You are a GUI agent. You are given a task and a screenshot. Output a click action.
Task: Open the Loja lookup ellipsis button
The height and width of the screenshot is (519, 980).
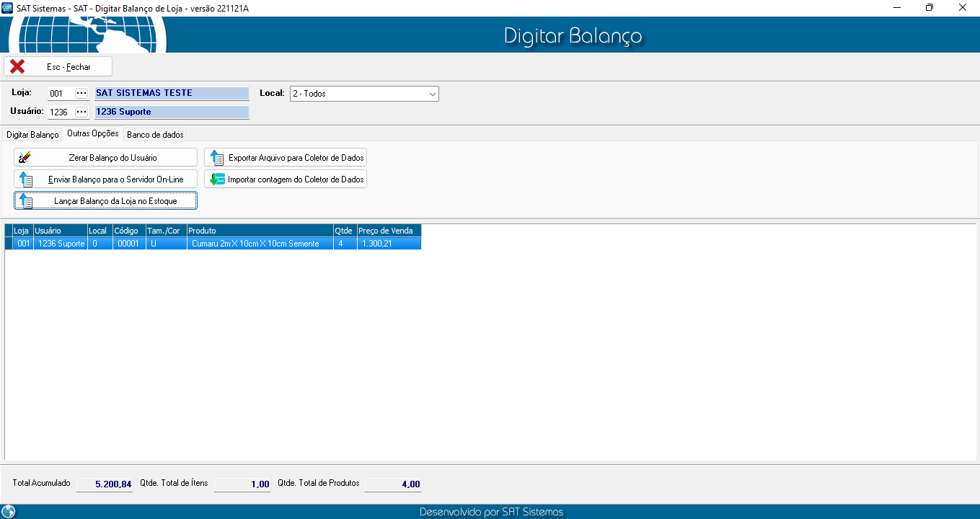tap(81, 94)
